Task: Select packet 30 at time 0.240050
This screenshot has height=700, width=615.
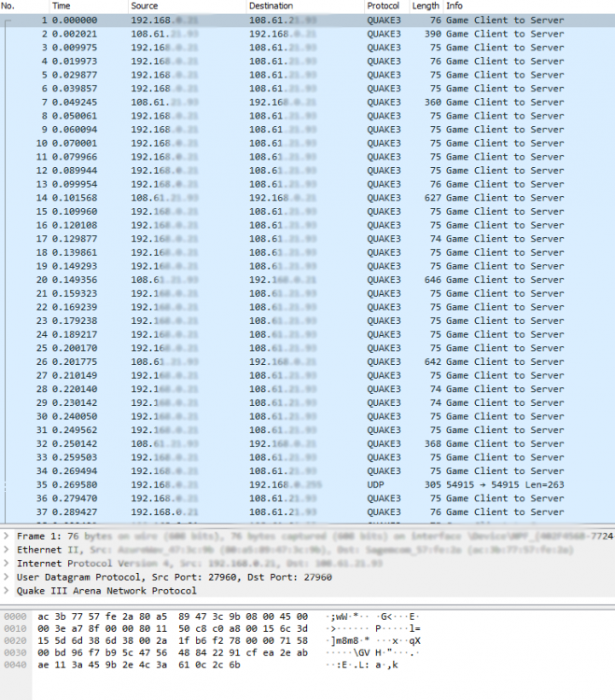Action: click(x=308, y=416)
